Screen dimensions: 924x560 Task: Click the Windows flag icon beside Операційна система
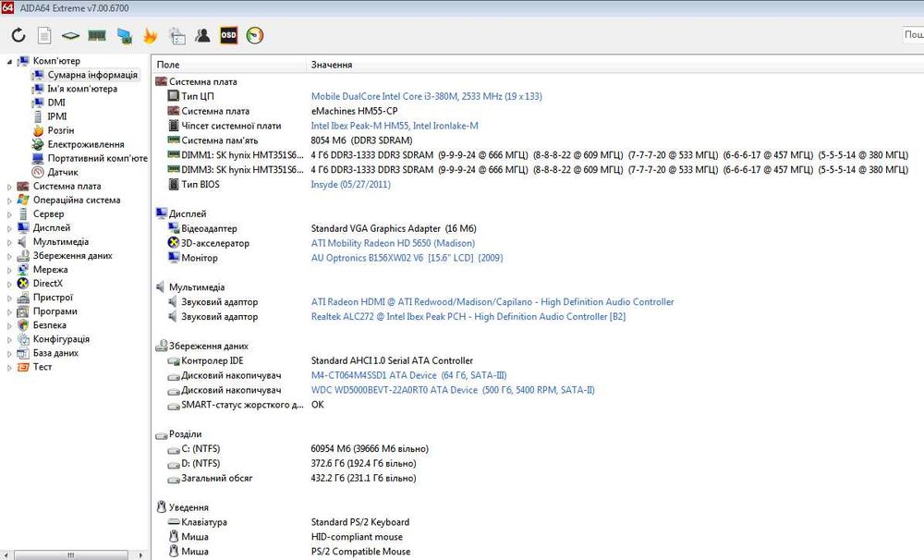pos(23,200)
